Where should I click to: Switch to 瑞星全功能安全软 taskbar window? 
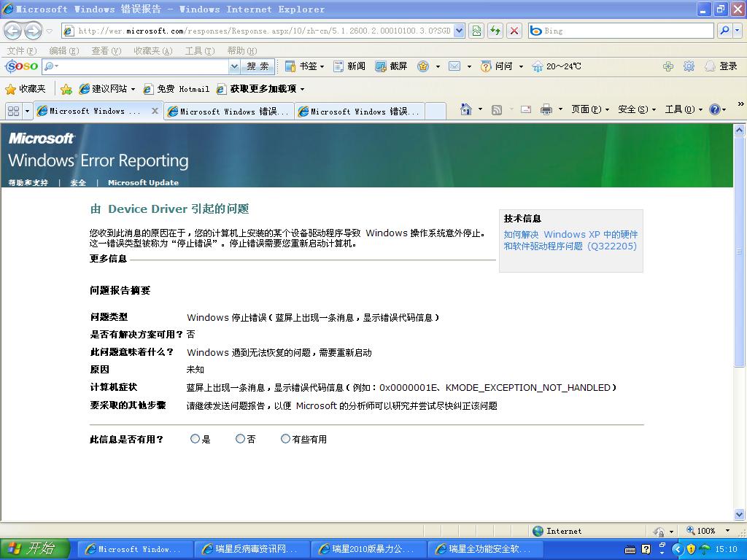(485, 549)
